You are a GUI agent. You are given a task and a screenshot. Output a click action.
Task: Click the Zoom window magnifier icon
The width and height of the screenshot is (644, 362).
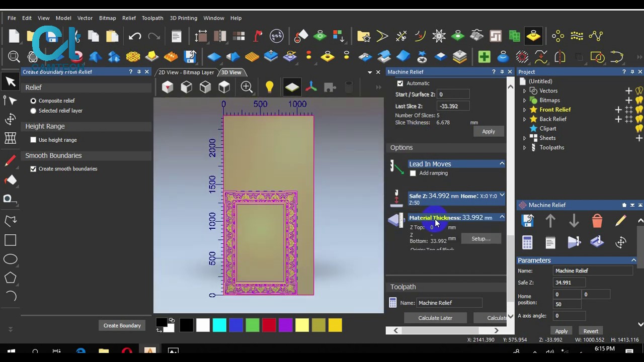coord(14,56)
